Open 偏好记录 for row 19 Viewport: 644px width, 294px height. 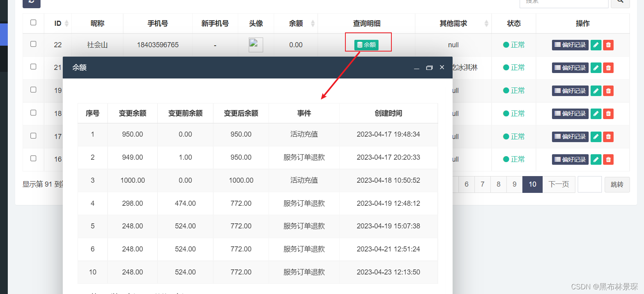(570, 91)
